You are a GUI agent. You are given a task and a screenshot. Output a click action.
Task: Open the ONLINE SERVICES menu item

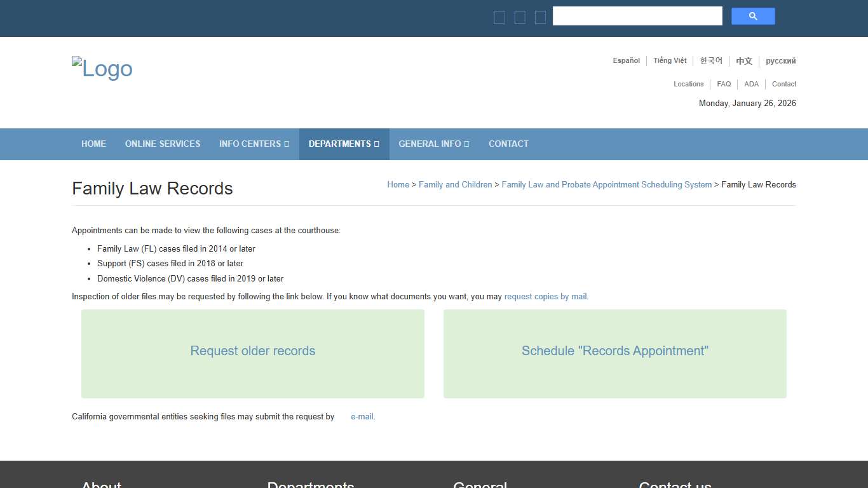[x=163, y=144]
